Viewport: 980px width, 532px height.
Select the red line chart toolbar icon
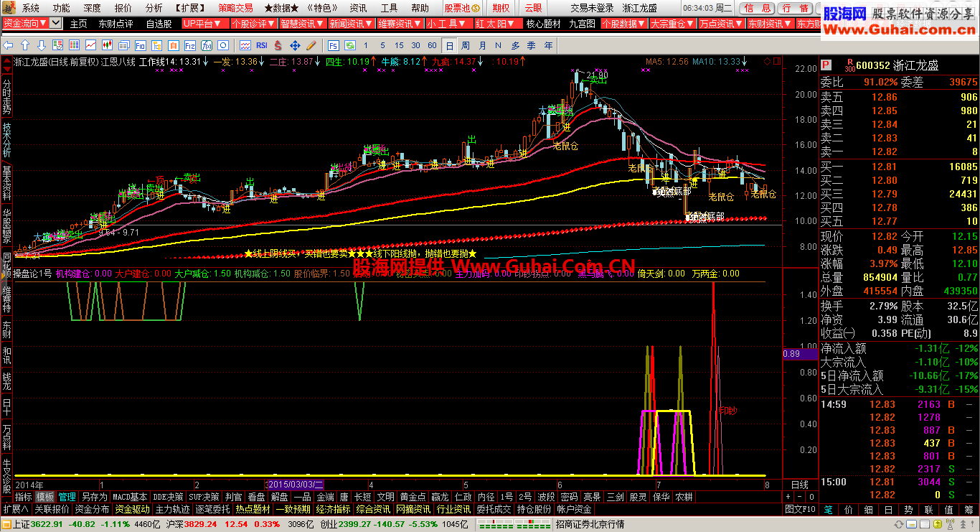(90, 45)
